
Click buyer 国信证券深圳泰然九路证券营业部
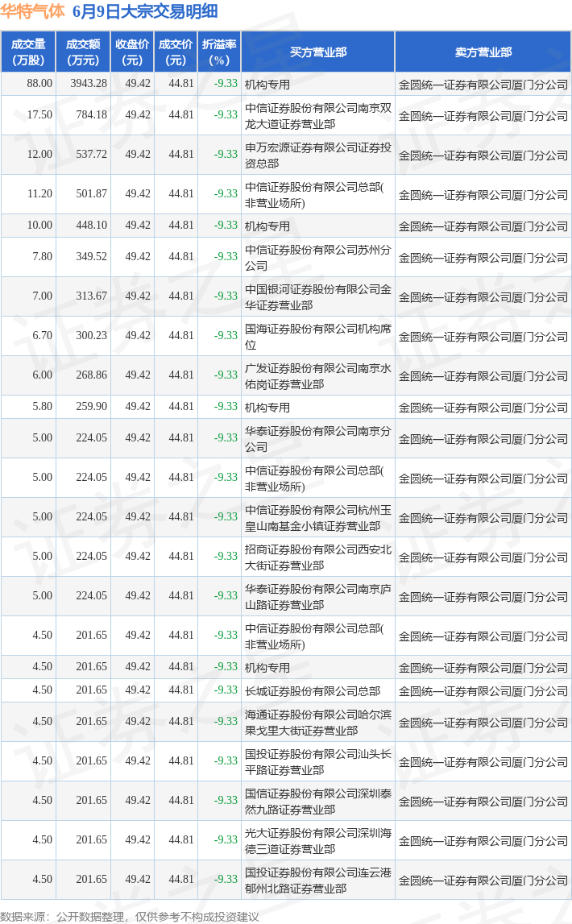pyautogui.click(x=318, y=802)
